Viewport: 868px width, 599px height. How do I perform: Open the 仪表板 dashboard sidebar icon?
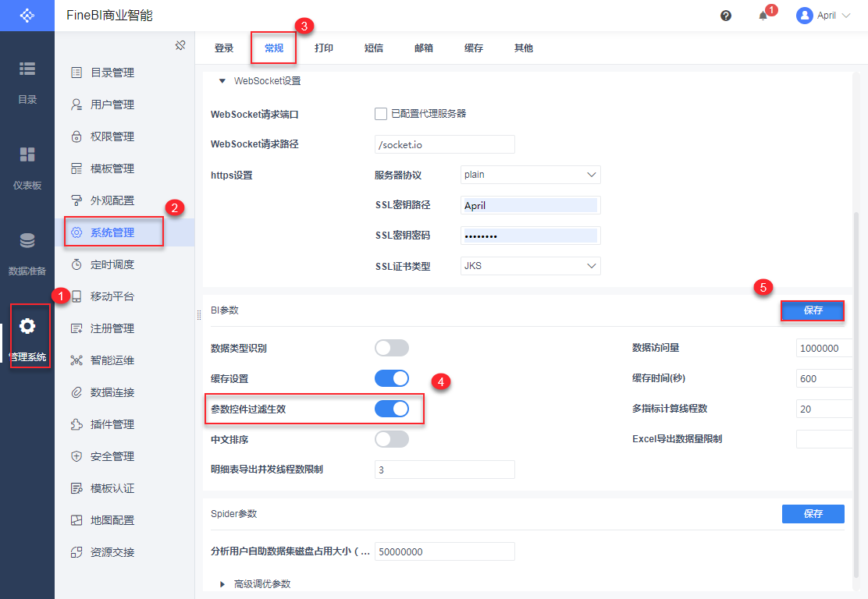click(27, 154)
